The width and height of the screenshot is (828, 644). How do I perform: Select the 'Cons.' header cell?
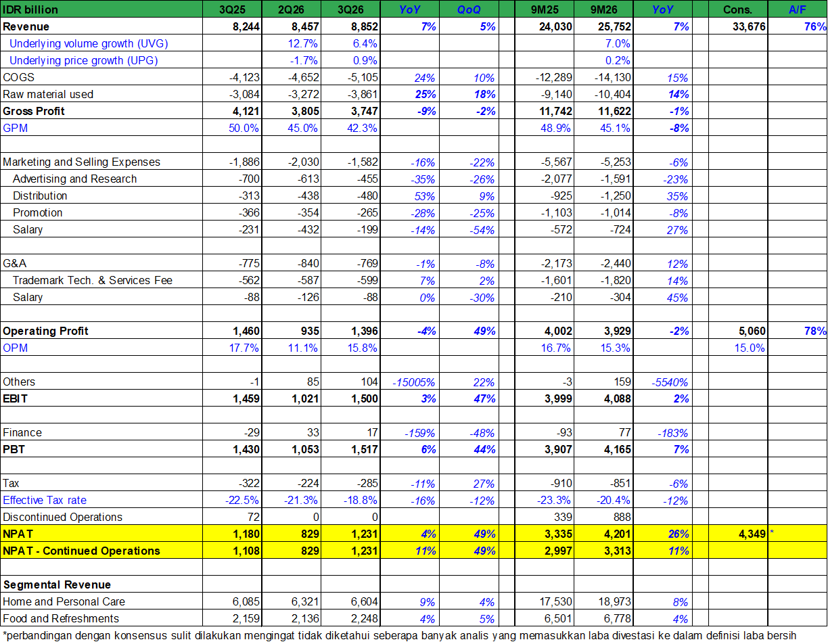738,9
